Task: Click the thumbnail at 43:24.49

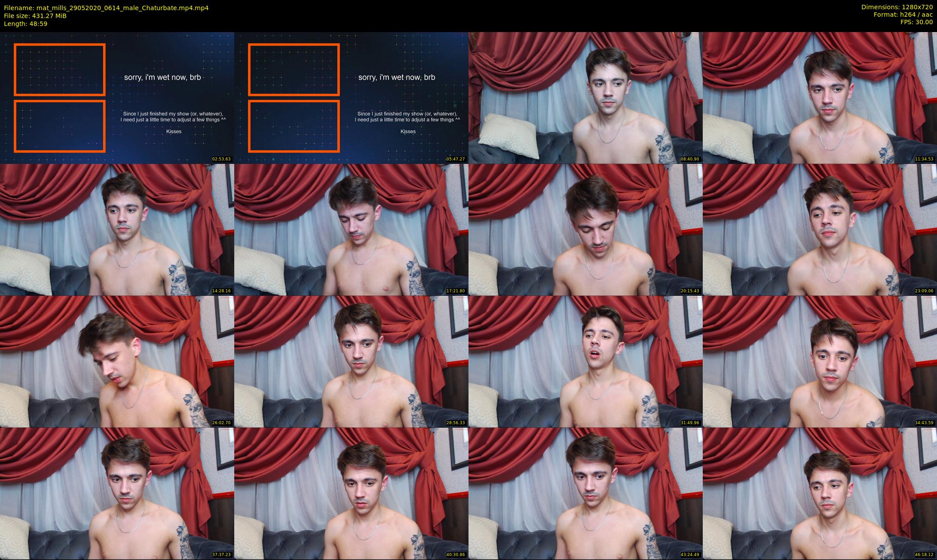Action: [585, 493]
